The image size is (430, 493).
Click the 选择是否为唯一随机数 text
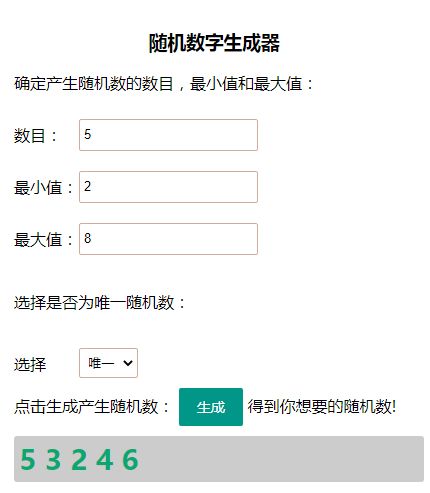pos(94,303)
